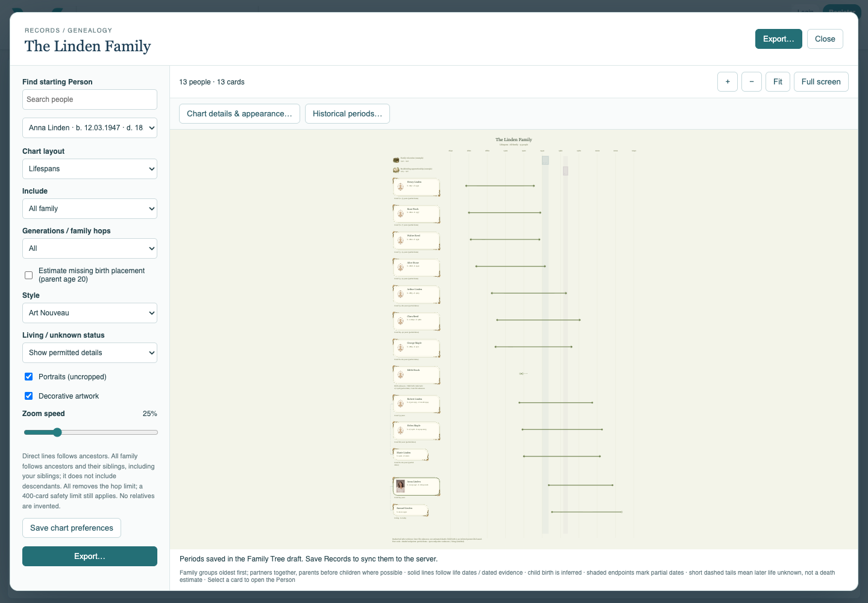Uncheck Portraits (uncropped) checkbox

[x=28, y=376]
